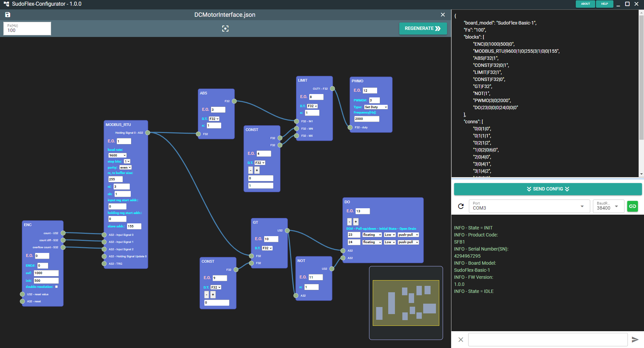The width and height of the screenshot is (644, 348).
Task: Close the DCMotorInterface.json file tab
Action: tap(443, 14)
